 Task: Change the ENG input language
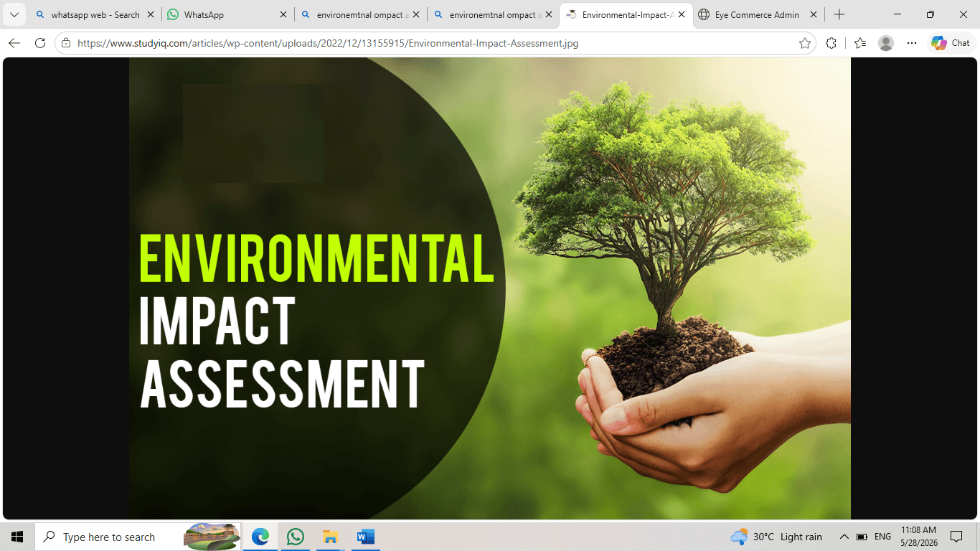pyautogui.click(x=883, y=537)
